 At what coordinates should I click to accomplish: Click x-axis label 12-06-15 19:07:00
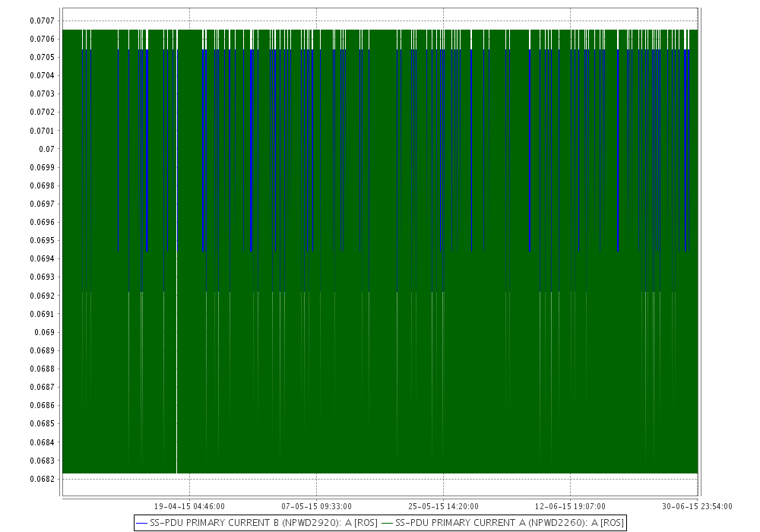tap(570, 506)
